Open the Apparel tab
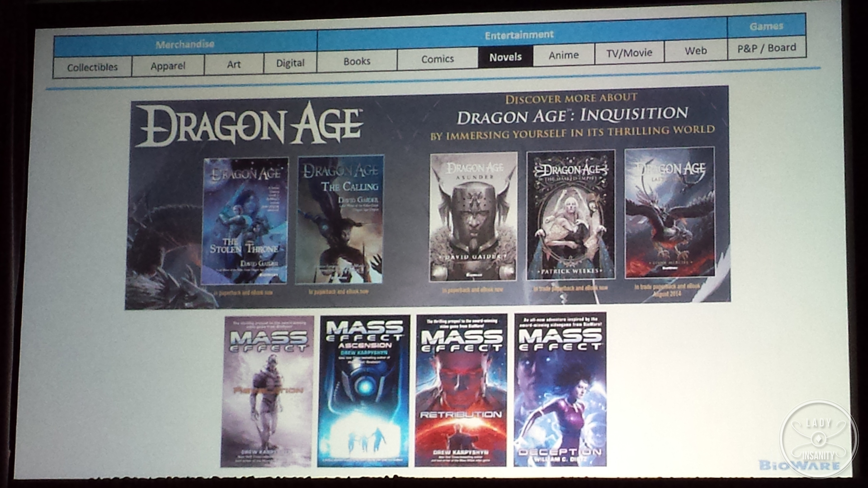This screenshot has height=488, width=868. click(x=168, y=66)
